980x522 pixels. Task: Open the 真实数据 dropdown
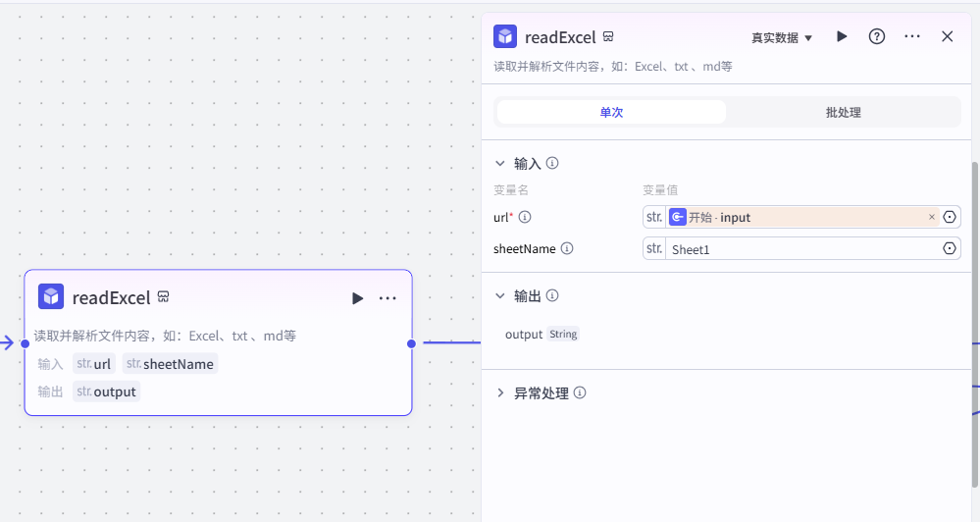[782, 37]
